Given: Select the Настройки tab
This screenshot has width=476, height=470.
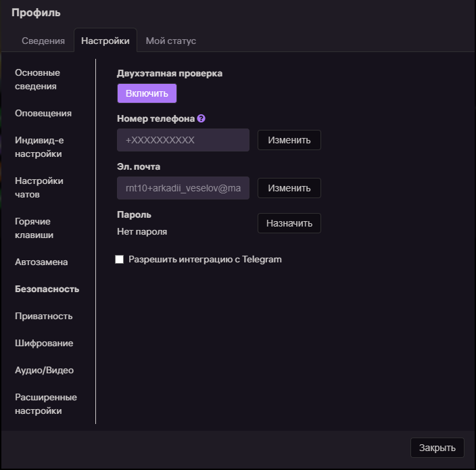Looking at the screenshot, I should [x=105, y=41].
